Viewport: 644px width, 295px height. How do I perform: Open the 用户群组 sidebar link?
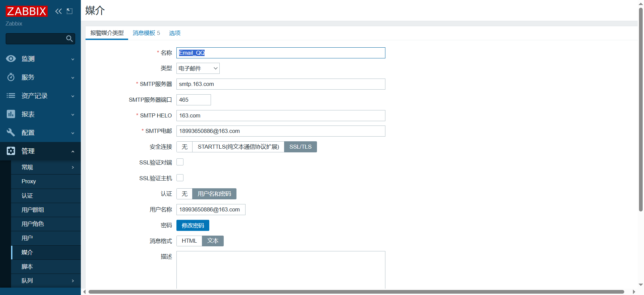click(x=33, y=210)
